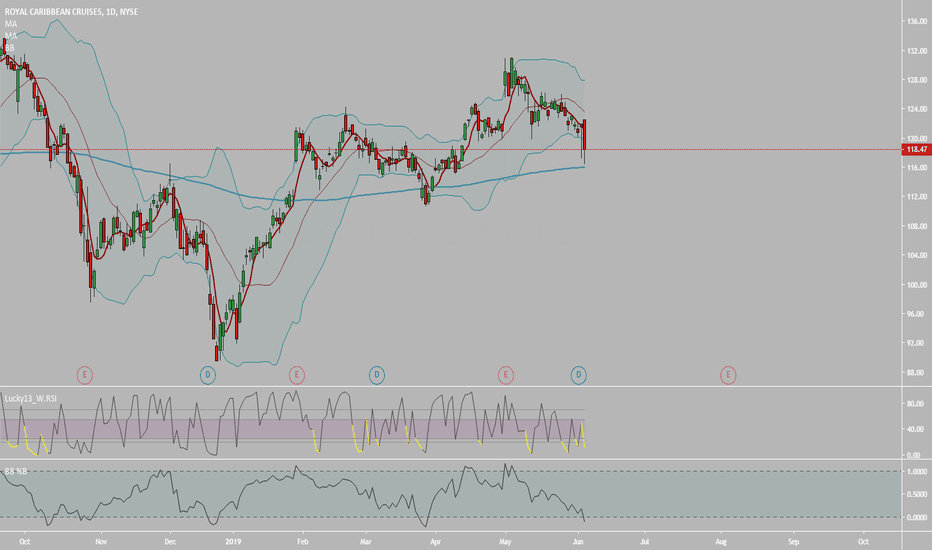Click the 132.00 price axis label
Screen dimensions: 932x550
(x=917, y=51)
